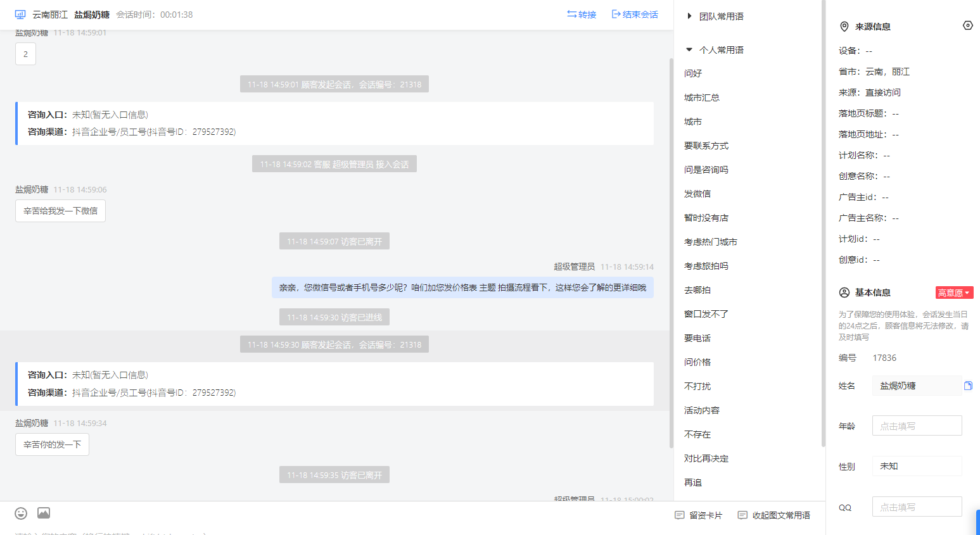Select the 问好 quick phrase

(x=693, y=73)
